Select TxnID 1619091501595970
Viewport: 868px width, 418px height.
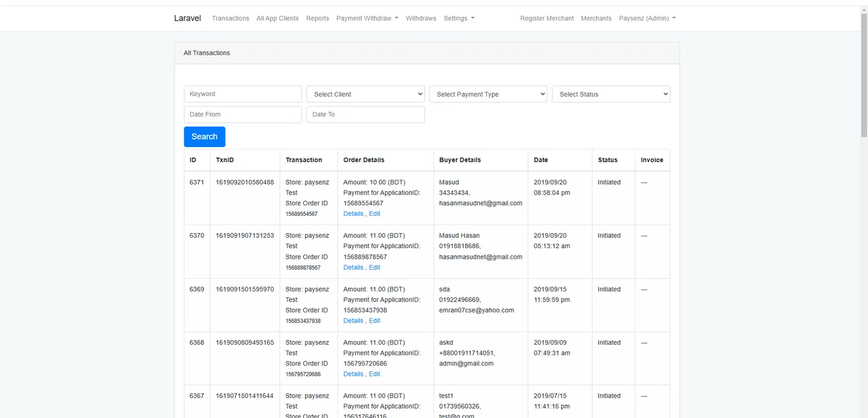[x=245, y=289]
